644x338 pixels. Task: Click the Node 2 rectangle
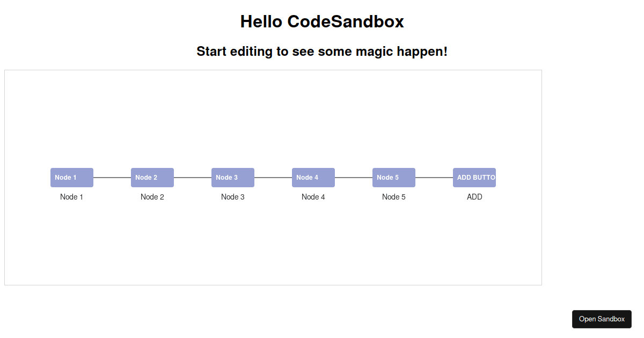tap(152, 178)
